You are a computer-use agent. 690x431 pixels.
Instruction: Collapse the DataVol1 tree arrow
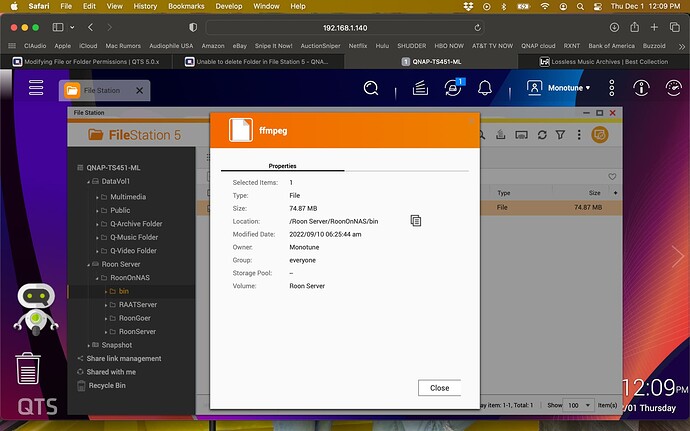pos(88,182)
